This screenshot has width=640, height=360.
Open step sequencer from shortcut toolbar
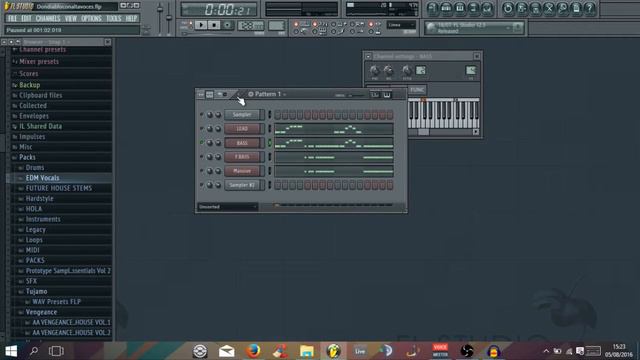(446, 8)
